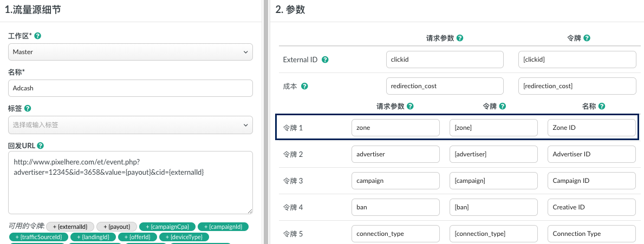Click the 令牌 4 name field Creative ID
The width and height of the screenshot is (644, 244).
point(592,207)
